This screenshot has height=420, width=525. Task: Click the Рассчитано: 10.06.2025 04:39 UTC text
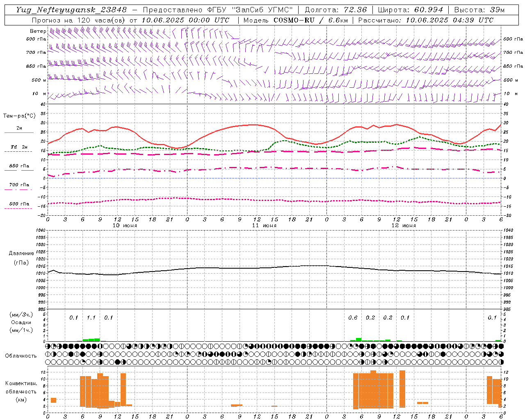coord(426,20)
